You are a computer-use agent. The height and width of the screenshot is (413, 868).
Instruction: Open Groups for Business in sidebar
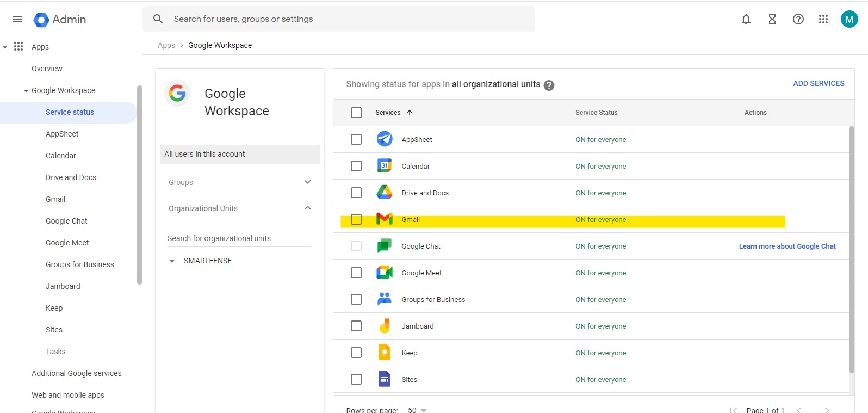click(80, 264)
